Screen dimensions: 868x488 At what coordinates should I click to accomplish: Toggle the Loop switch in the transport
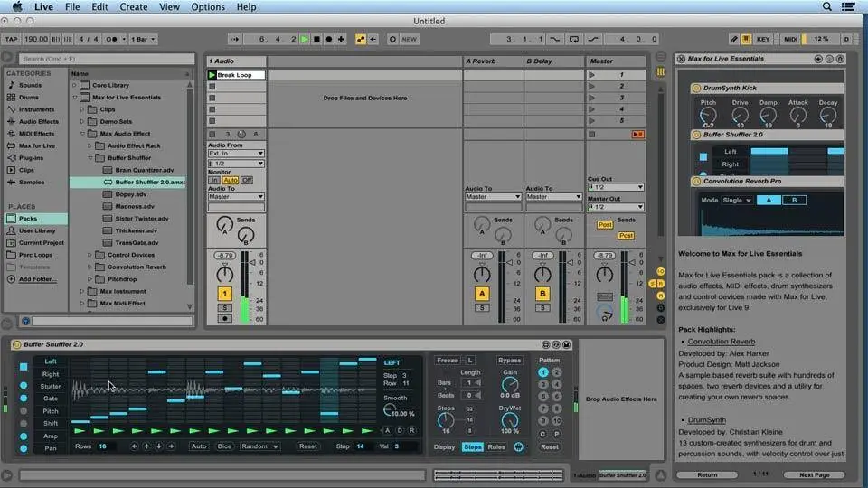[x=574, y=39]
